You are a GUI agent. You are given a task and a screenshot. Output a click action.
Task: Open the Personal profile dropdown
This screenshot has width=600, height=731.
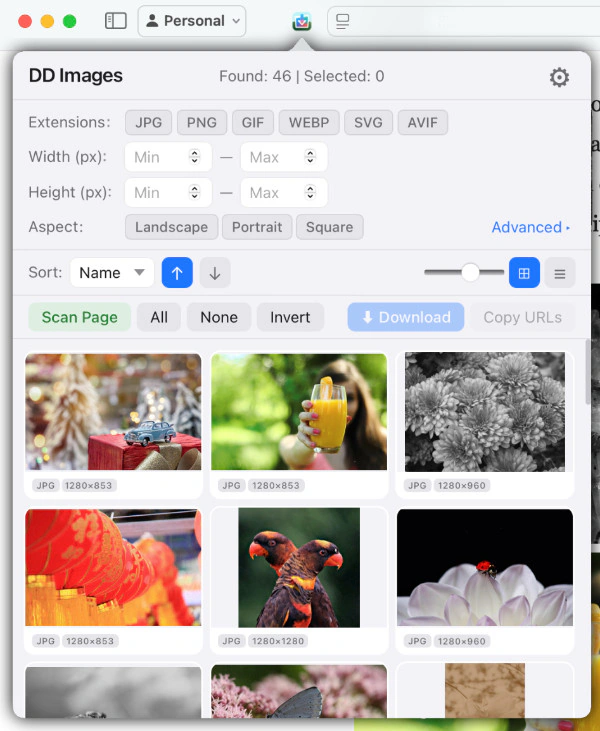192,21
